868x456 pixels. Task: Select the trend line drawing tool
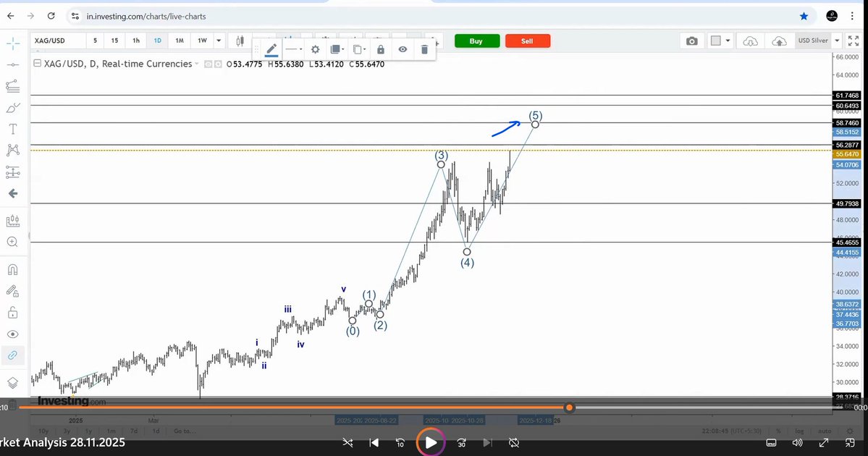click(13, 64)
